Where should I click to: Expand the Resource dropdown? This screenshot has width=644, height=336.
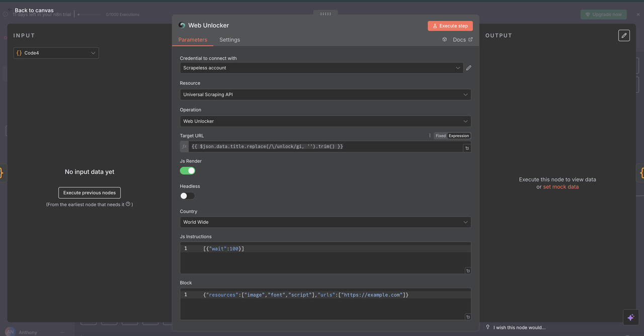point(326,95)
